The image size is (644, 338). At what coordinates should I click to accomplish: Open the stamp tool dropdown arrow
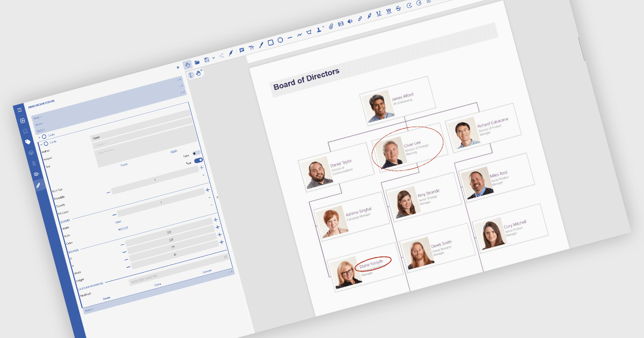(323, 28)
